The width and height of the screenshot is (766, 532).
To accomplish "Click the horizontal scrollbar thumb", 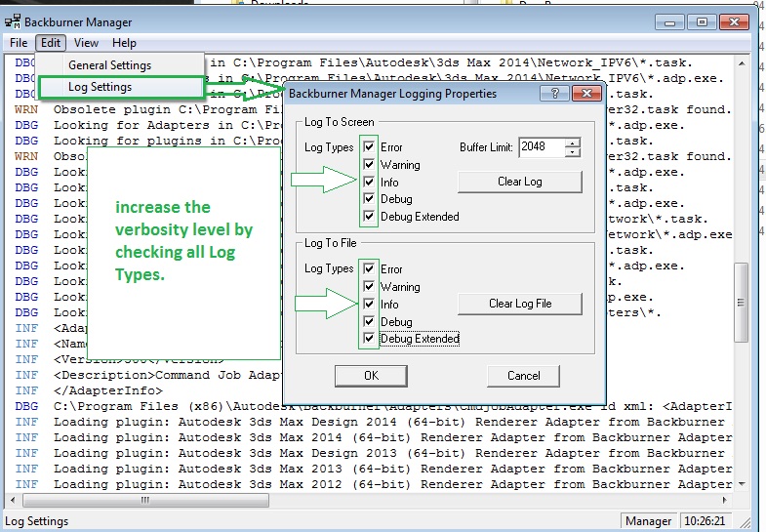I will tap(145, 500).
